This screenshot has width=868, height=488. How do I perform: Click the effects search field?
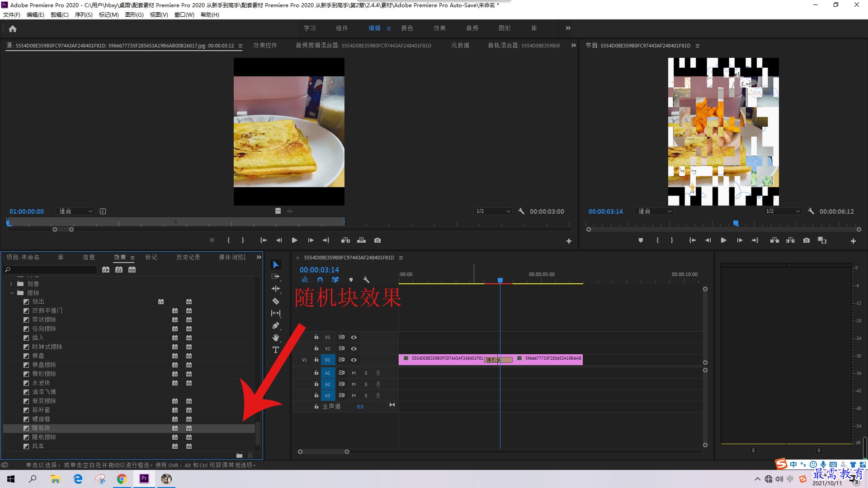[50, 270]
